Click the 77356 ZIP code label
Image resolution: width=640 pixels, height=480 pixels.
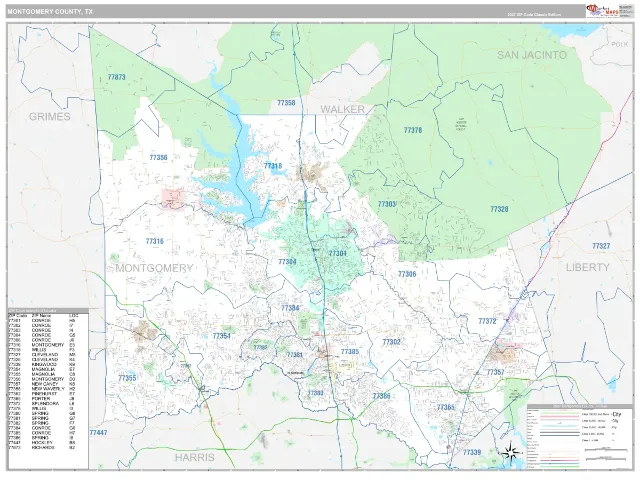click(x=158, y=157)
